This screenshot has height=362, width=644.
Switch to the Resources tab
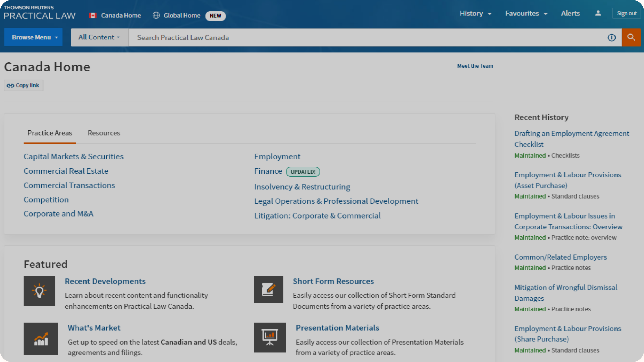click(x=103, y=133)
